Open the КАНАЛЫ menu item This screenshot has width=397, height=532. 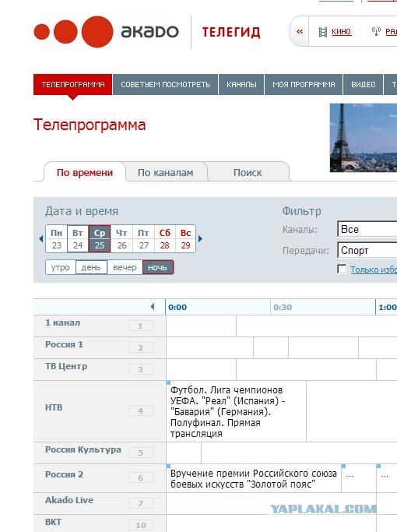point(241,84)
